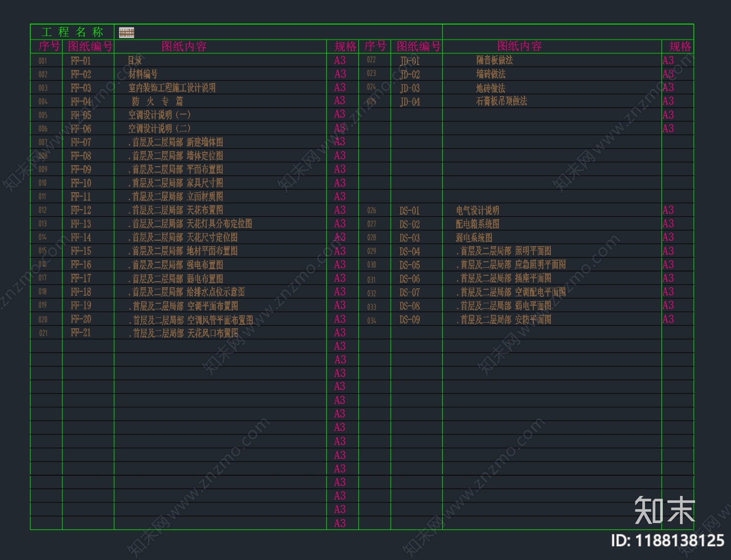Select the 空调配电平面图 entry
This screenshot has width=731, height=560.
point(511,292)
